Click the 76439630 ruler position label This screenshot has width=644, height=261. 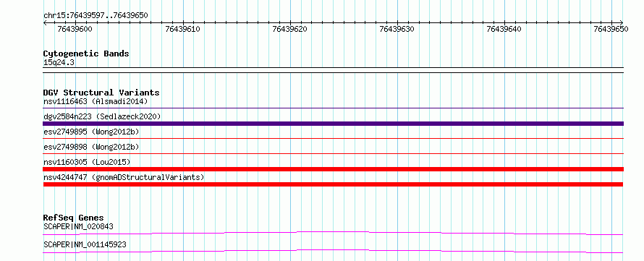[397, 29]
